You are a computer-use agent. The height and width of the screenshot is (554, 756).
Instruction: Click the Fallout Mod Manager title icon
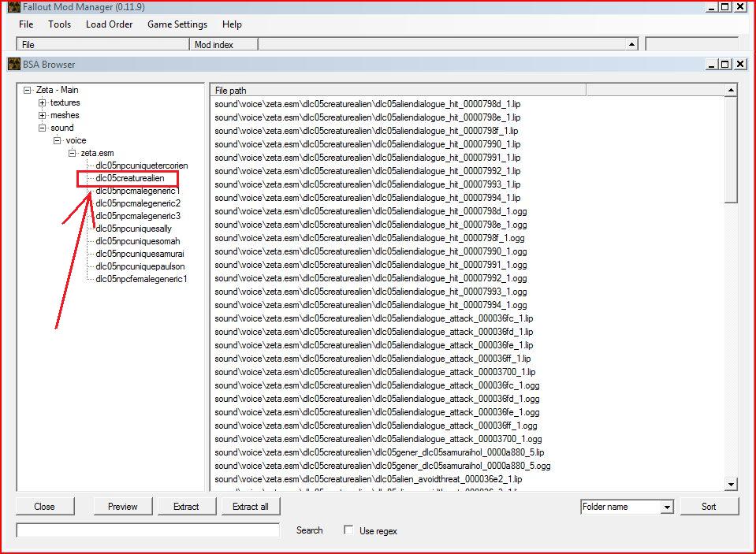[x=14, y=7]
